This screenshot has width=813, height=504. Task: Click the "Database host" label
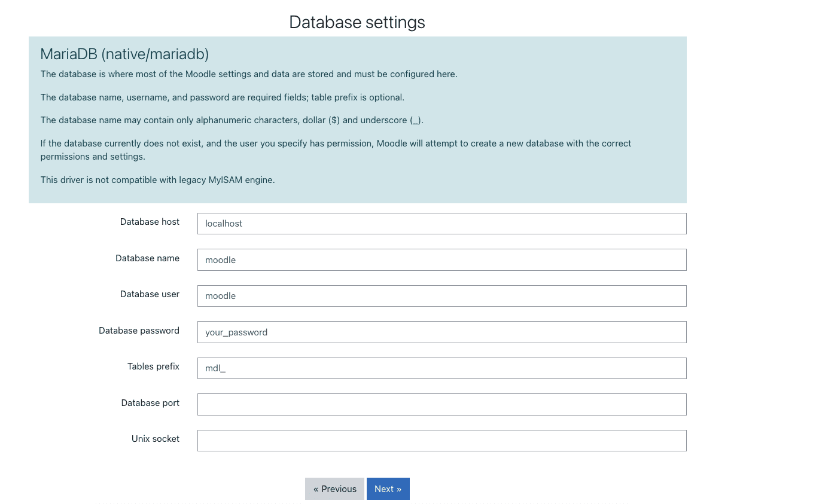150,222
